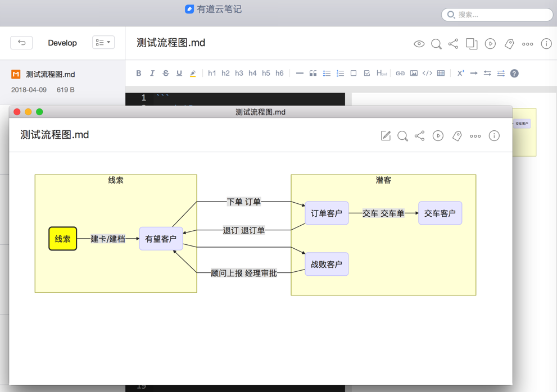The width and height of the screenshot is (557, 392).
Task: Open the note in a separate window icon
Action: (x=472, y=44)
